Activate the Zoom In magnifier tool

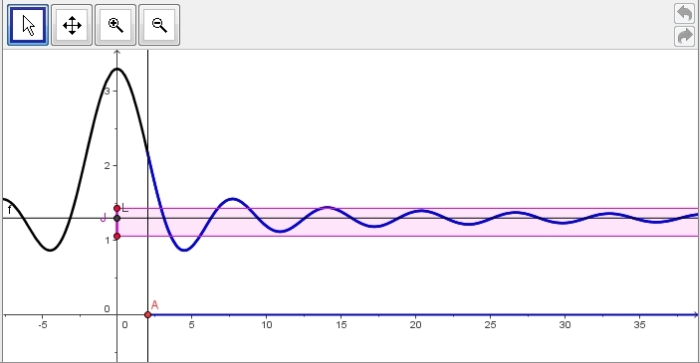click(x=115, y=25)
